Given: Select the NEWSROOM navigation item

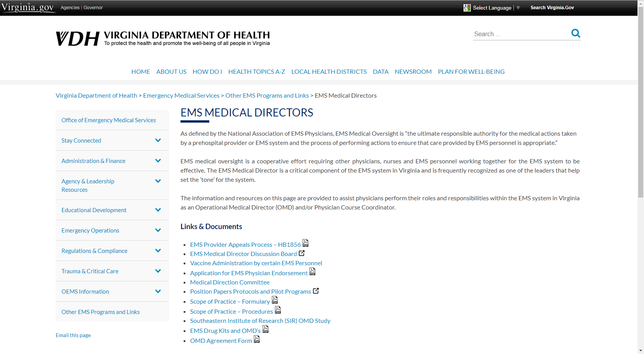Looking at the screenshot, I should coord(413,71).
